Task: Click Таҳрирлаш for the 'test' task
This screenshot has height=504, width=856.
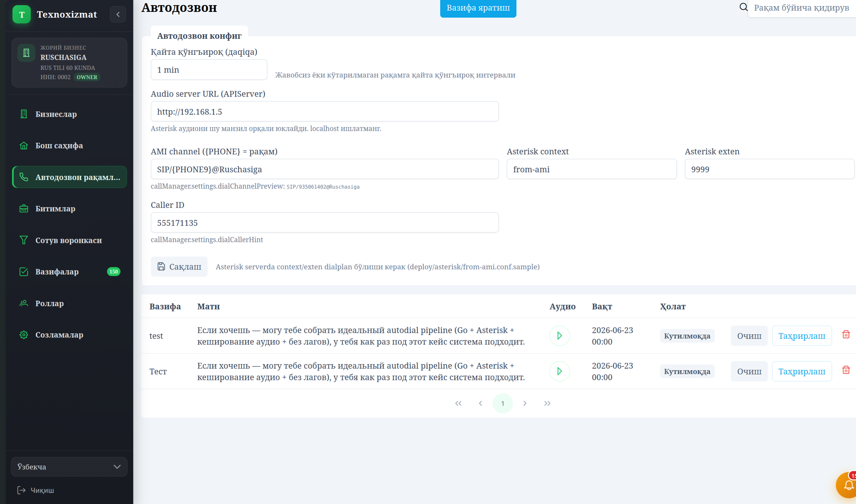Action: click(802, 336)
